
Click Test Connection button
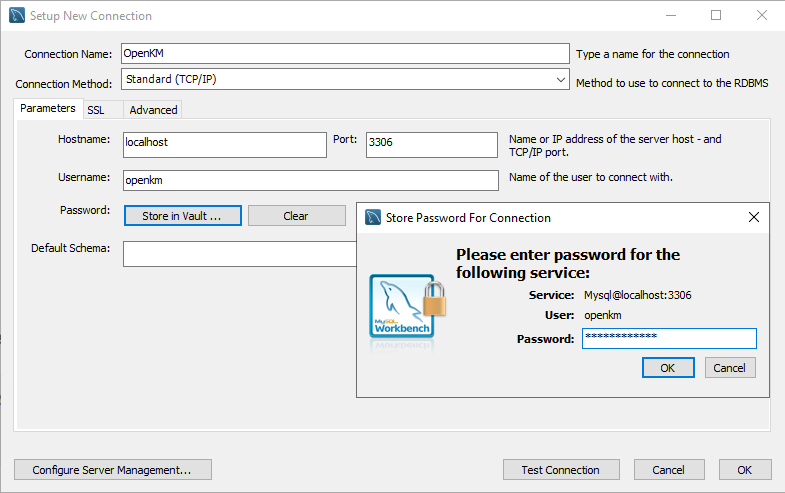(x=560, y=470)
